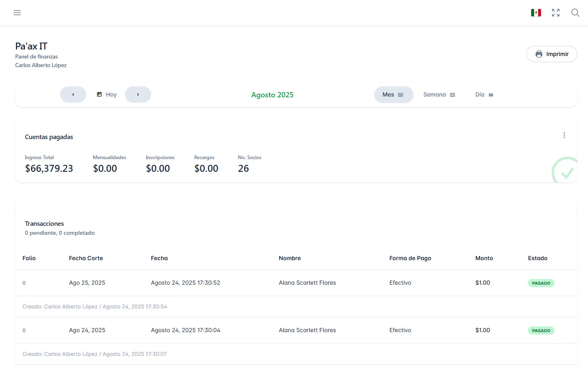Open the hamburger navigation menu
The width and height of the screenshot is (588, 371).
pyautogui.click(x=17, y=13)
